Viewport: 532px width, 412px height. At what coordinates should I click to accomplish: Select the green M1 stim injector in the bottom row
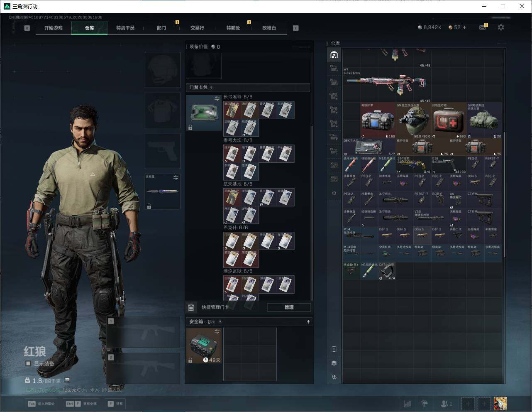click(369, 271)
